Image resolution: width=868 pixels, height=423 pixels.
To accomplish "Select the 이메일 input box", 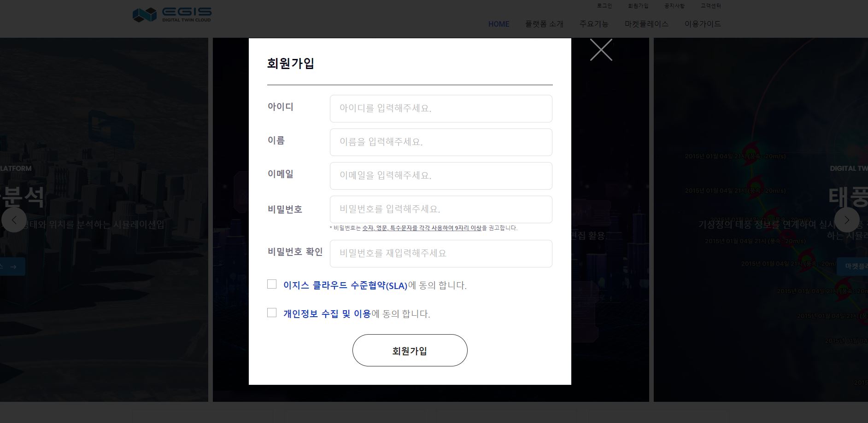I will [441, 176].
